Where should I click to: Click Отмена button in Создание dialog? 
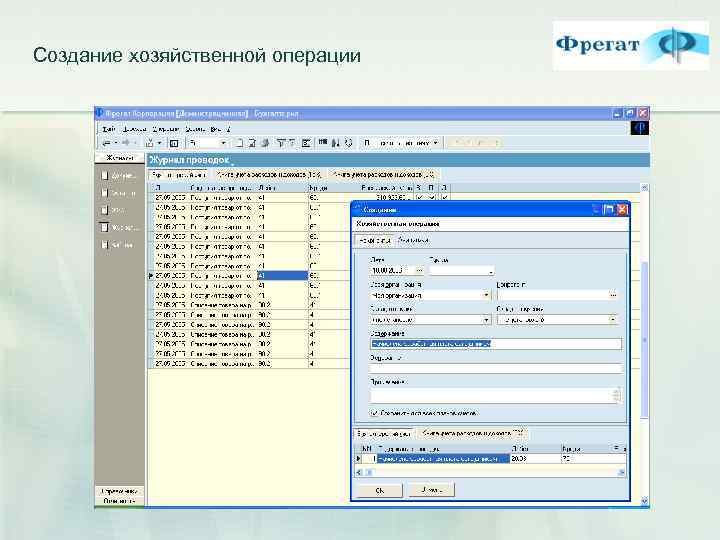432,490
